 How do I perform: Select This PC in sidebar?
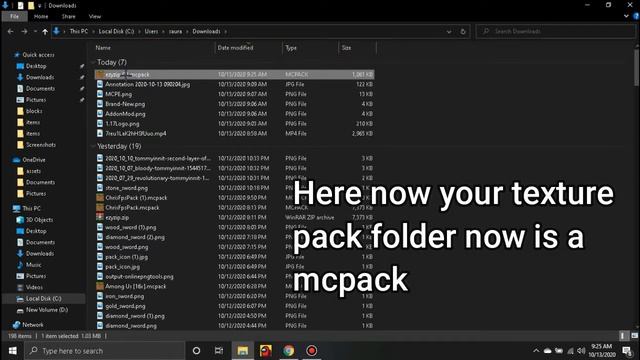pyautogui.click(x=31, y=209)
